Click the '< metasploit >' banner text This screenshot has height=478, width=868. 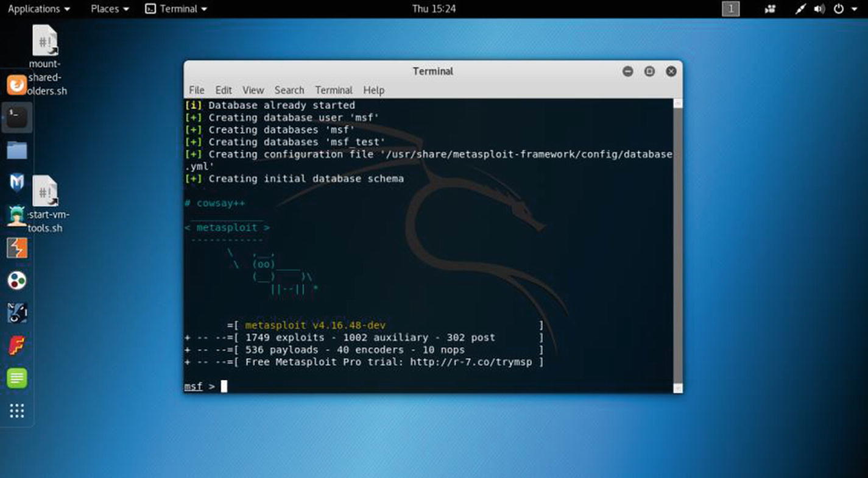227,227
